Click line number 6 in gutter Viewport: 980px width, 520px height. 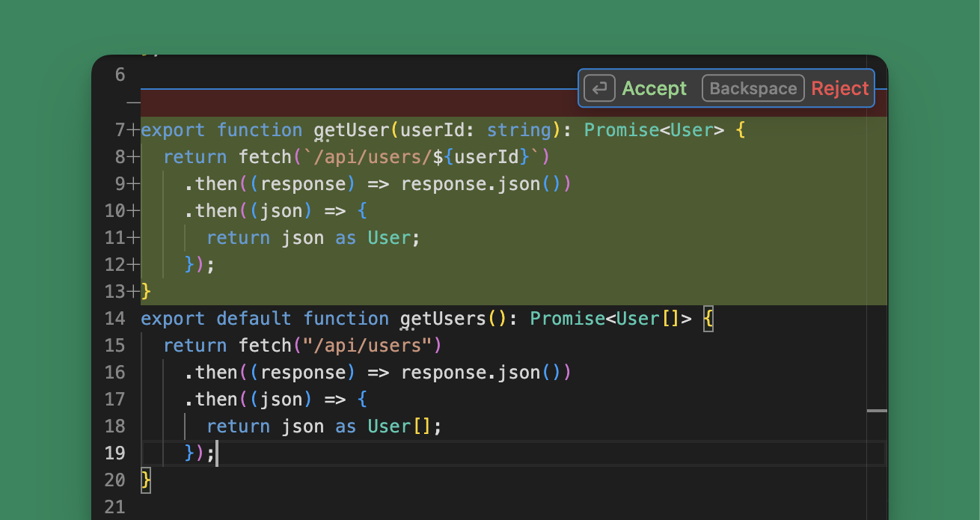(120, 75)
